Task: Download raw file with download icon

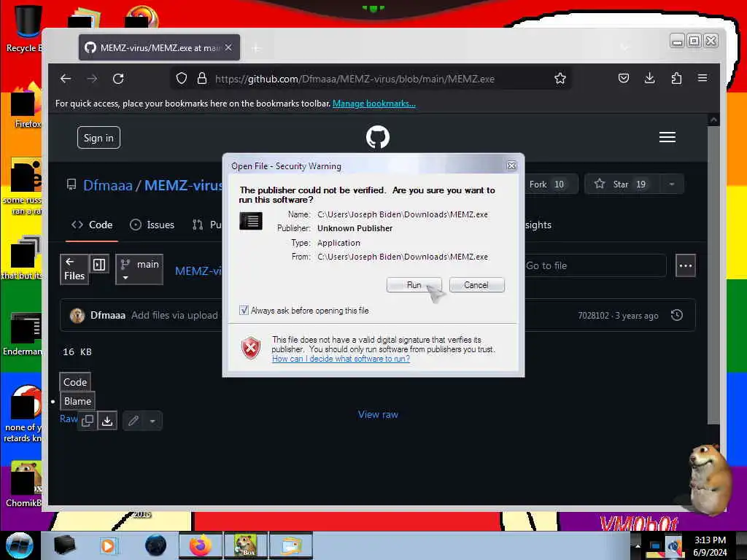Action: tap(108, 421)
